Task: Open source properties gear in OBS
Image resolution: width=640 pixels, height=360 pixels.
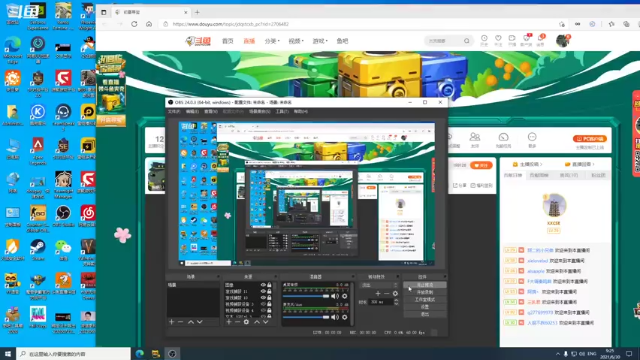Action: (x=246, y=322)
